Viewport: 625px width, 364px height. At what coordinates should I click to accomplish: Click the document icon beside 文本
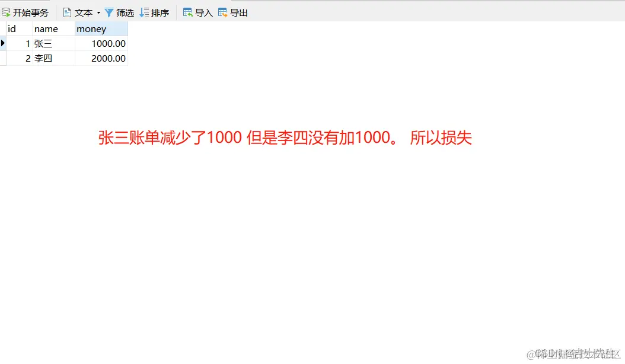coord(68,12)
